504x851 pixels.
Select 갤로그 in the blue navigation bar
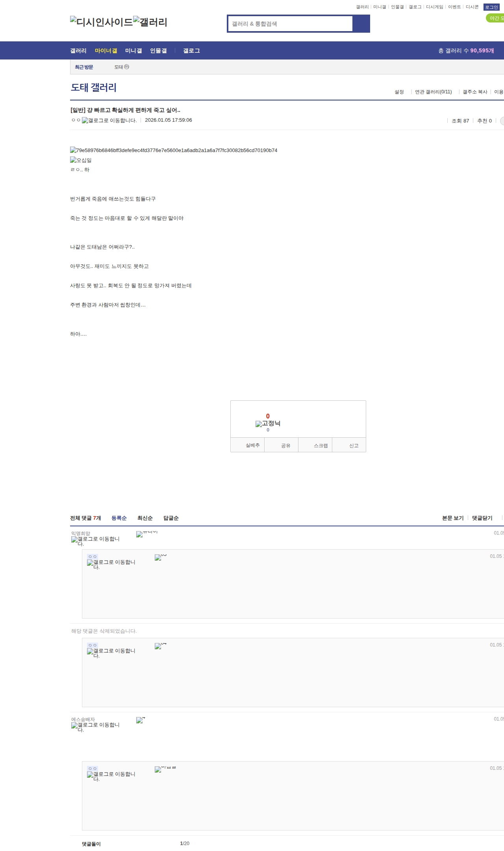pos(191,50)
